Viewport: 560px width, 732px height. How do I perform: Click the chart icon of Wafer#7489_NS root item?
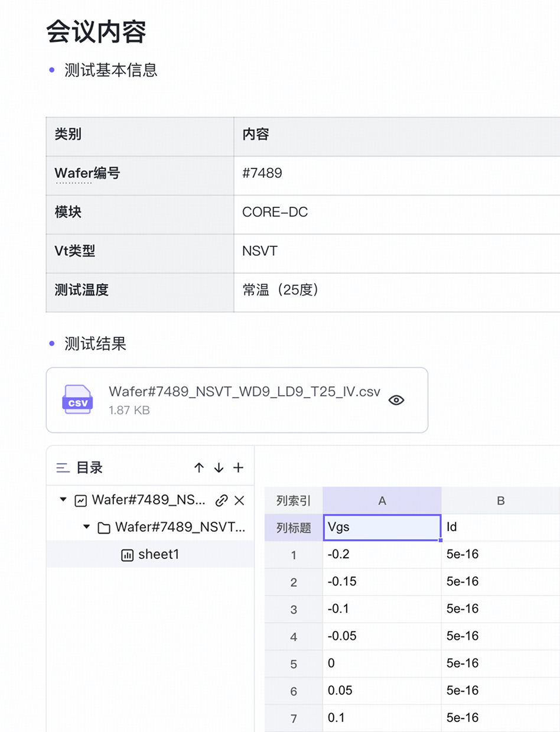pos(80,500)
